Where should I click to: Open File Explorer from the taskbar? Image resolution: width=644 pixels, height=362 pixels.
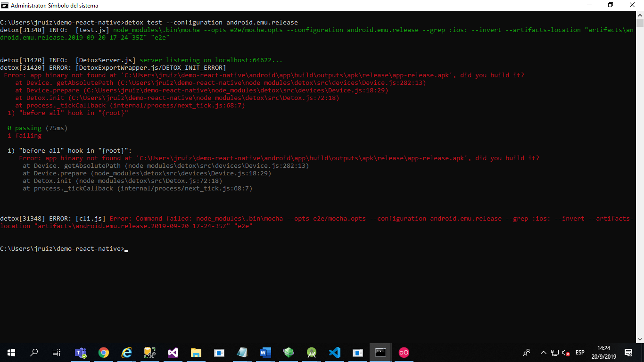click(196, 352)
